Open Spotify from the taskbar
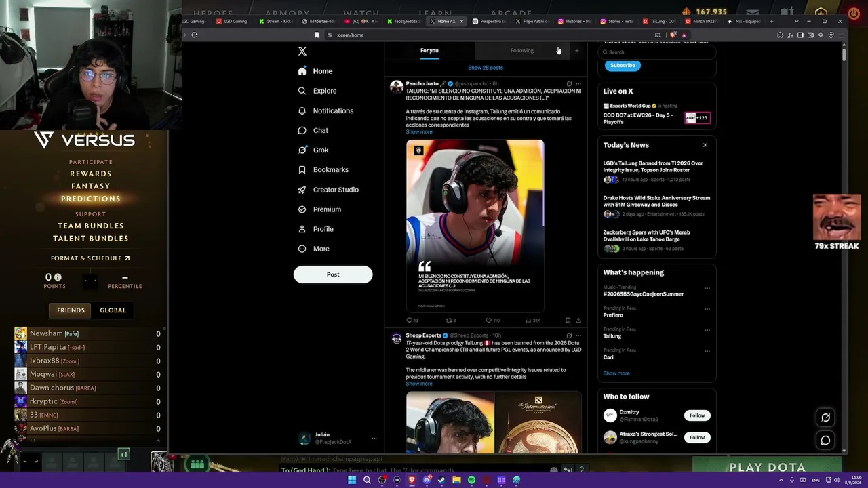 471,480
